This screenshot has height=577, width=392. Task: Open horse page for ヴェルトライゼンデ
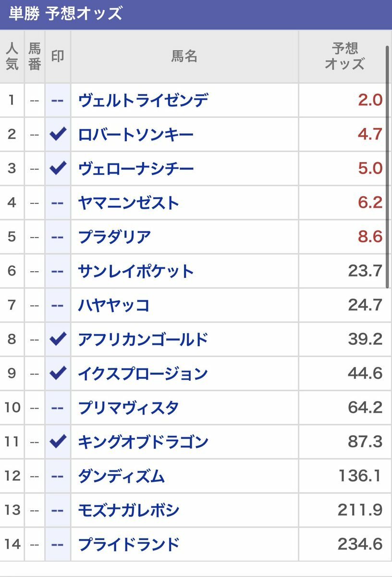(x=143, y=100)
